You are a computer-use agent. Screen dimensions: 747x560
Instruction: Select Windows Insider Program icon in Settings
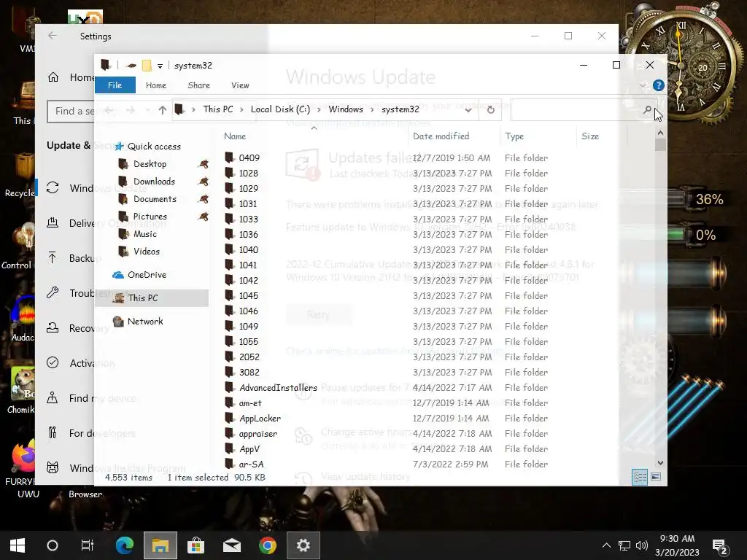click(53, 467)
